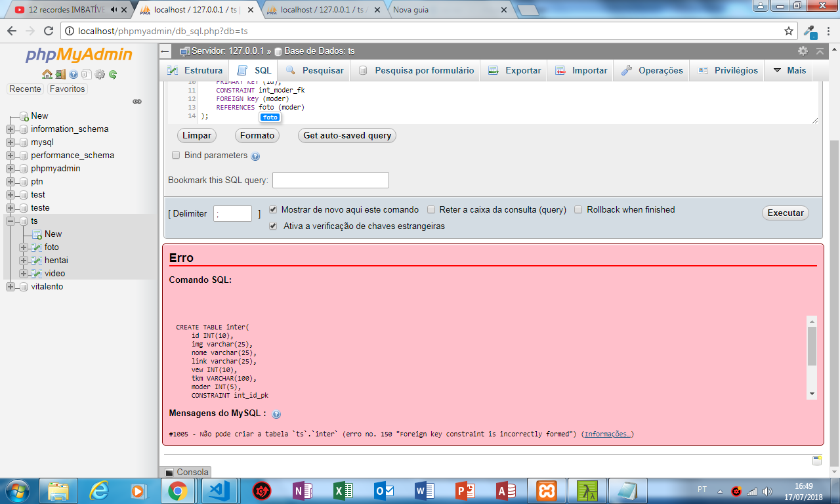Open the MySQL docs pages icon in sidebar
The width and height of the screenshot is (840, 504).
pyautogui.click(x=86, y=74)
